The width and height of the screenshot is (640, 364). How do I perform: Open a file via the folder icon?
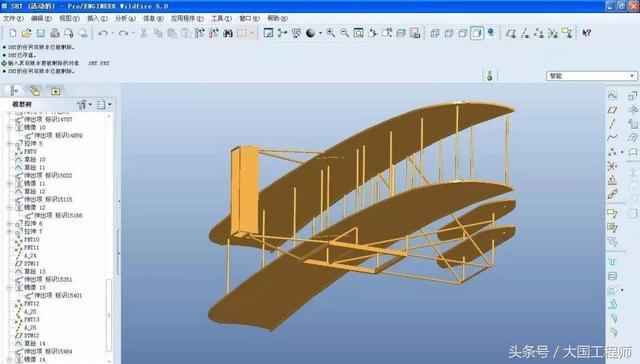[27, 33]
